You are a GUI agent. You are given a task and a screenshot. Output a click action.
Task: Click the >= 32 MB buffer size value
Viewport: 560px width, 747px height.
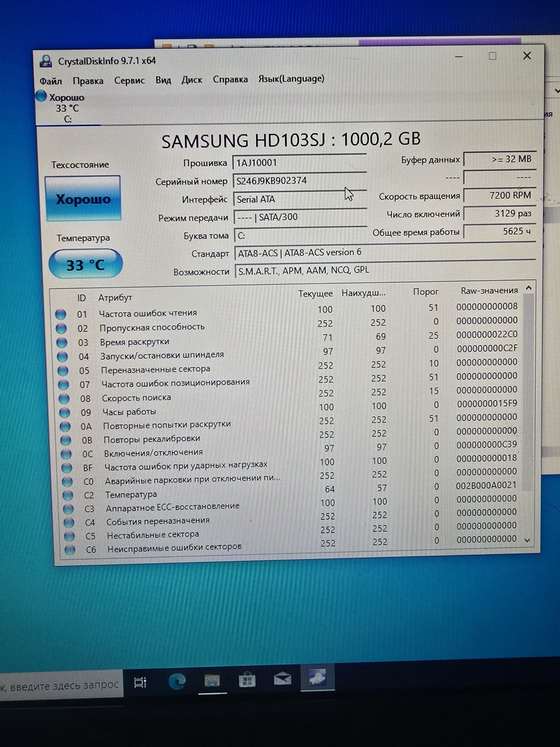tap(500, 159)
